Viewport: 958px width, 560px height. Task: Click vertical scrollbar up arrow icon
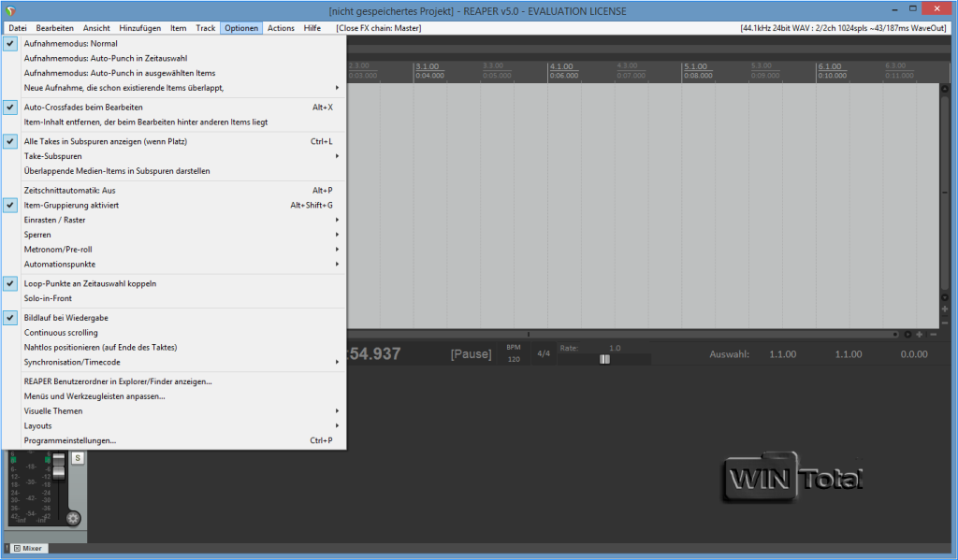click(945, 89)
